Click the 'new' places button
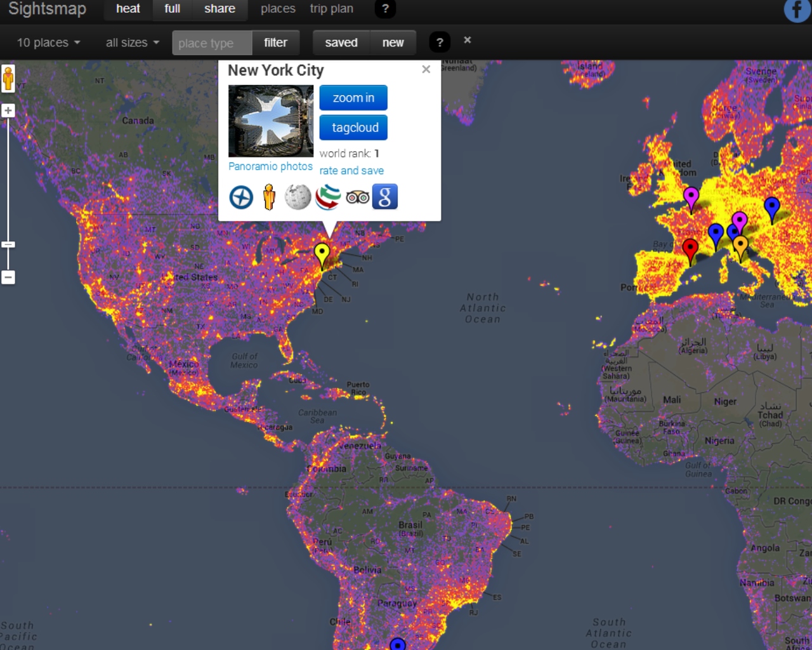The width and height of the screenshot is (812, 650). tap(393, 43)
